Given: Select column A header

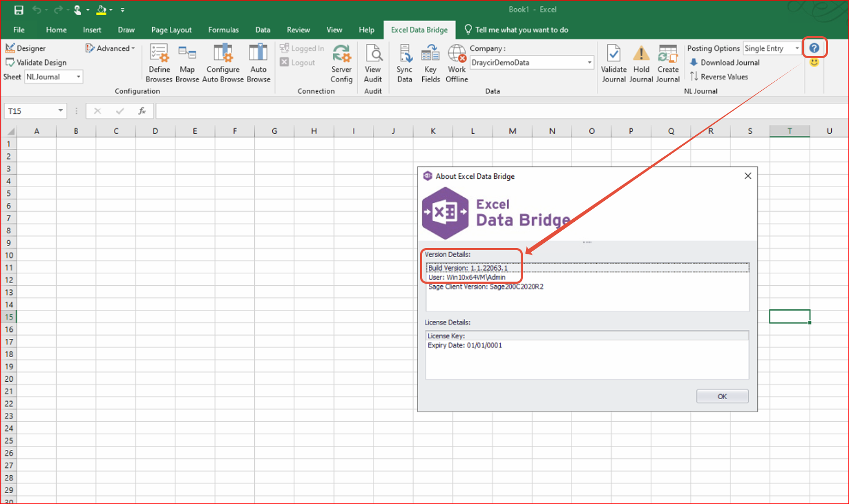Looking at the screenshot, I should [37, 131].
